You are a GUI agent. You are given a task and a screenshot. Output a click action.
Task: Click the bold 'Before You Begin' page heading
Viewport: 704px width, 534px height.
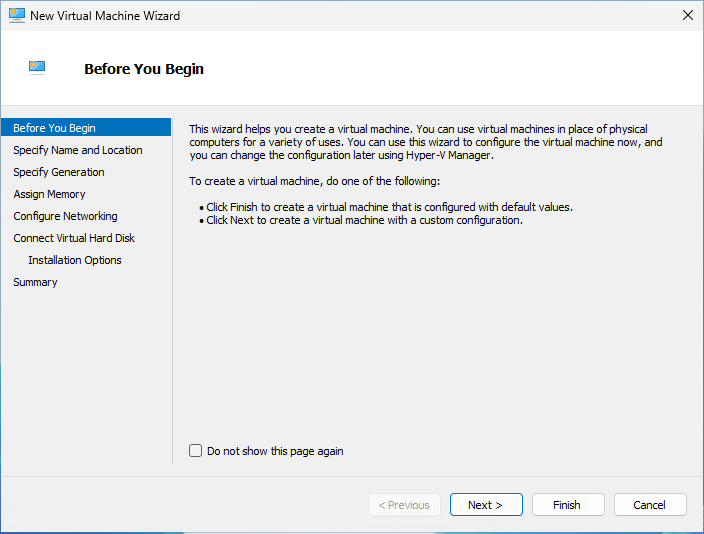click(144, 69)
